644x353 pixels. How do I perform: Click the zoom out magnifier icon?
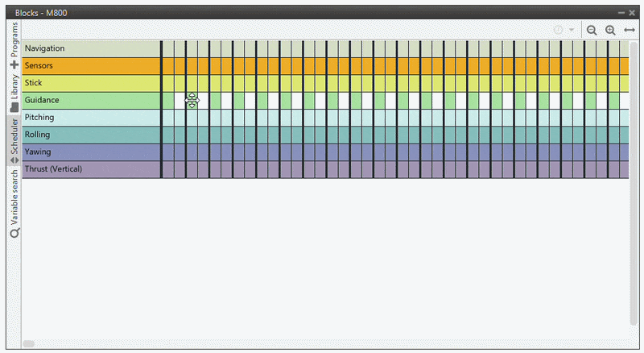592,30
